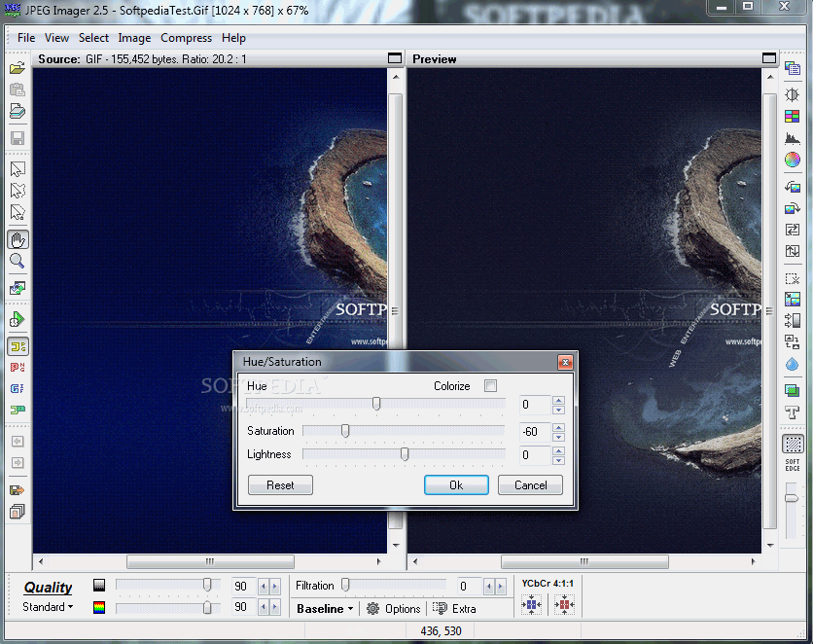Select the rectangular selection arrow tool

pos(18,169)
